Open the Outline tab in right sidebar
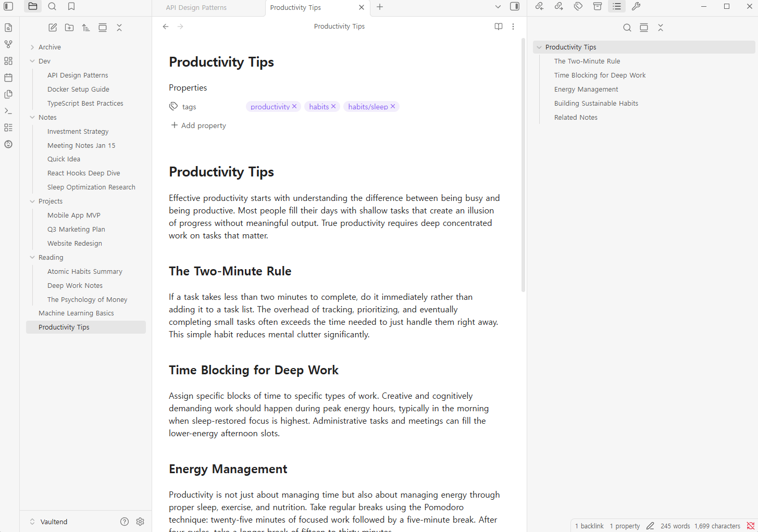 point(617,7)
